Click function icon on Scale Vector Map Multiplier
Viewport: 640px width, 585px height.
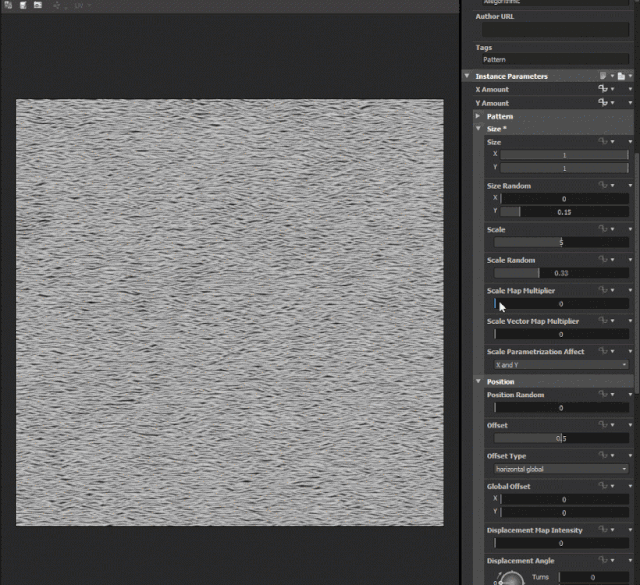tap(602, 320)
